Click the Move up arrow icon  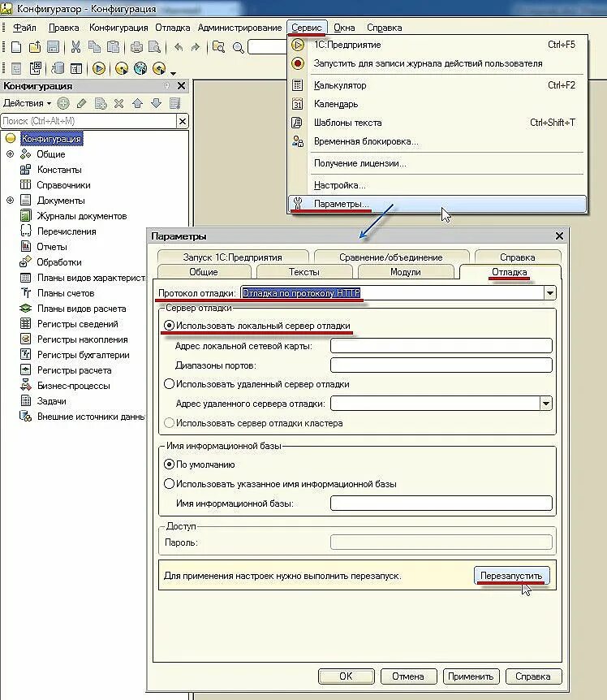pos(137,104)
